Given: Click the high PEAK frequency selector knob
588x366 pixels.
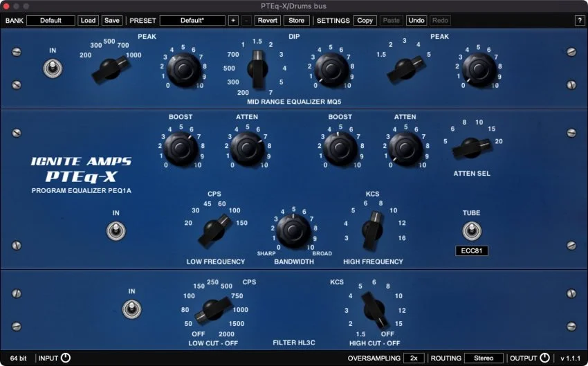Looking at the screenshot, I should (x=405, y=69).
